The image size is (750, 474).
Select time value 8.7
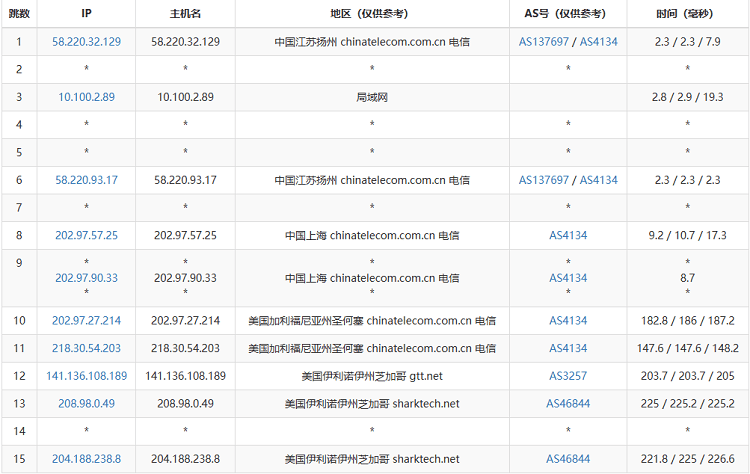coord(687,278)
